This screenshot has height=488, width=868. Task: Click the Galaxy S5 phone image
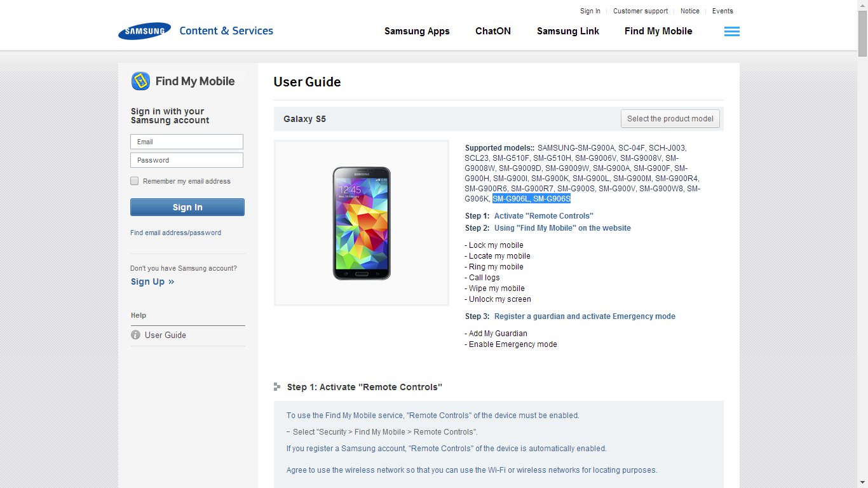362,223
